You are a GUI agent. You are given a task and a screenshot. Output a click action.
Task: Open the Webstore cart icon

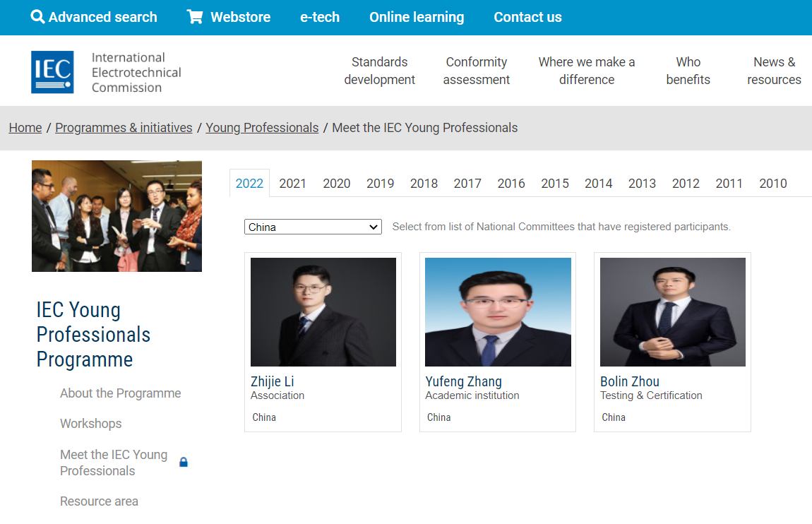(x=195, y=17)
